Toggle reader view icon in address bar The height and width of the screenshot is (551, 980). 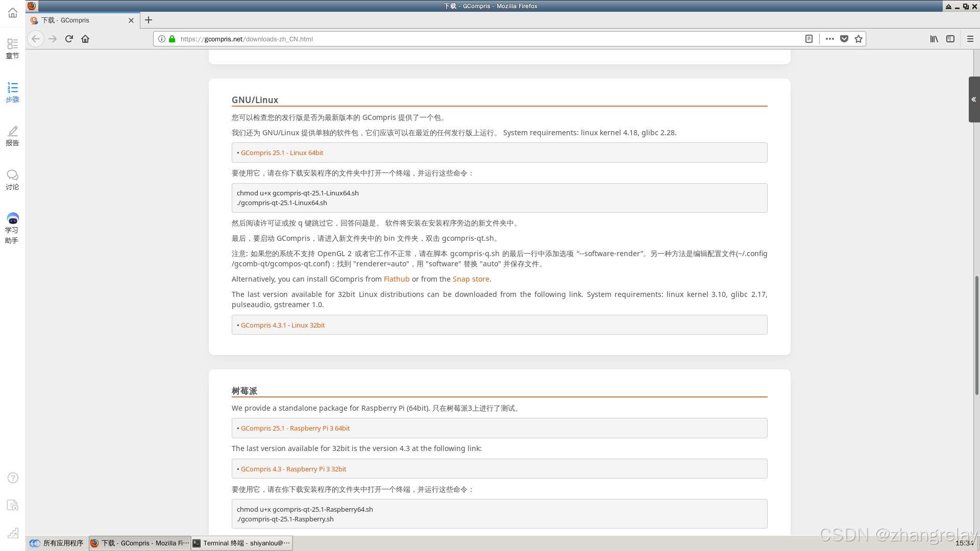809,39
